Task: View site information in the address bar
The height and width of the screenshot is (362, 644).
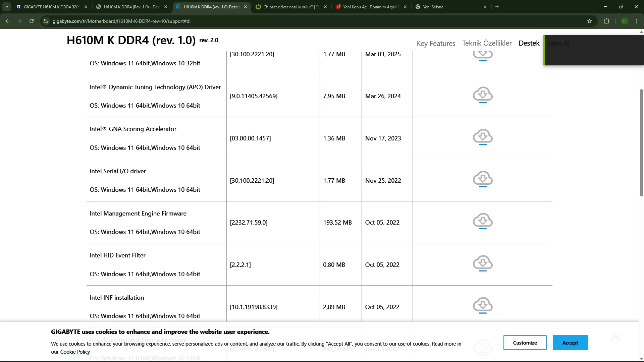Action: (46, 21)
